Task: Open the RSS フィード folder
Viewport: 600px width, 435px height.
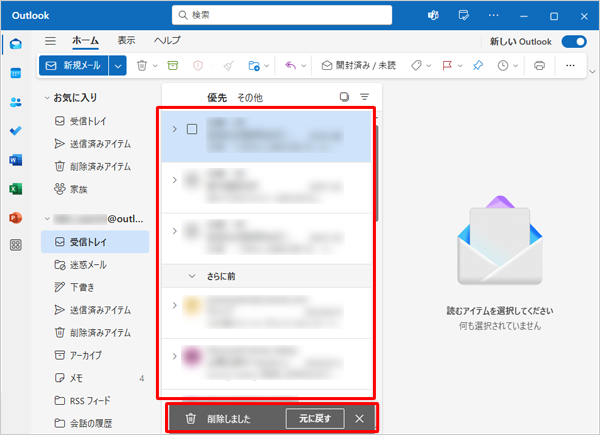Action: click(95, 401)
